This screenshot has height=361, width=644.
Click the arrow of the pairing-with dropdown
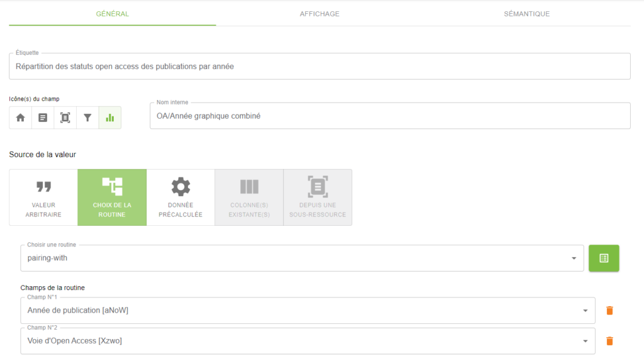(574, 258)
